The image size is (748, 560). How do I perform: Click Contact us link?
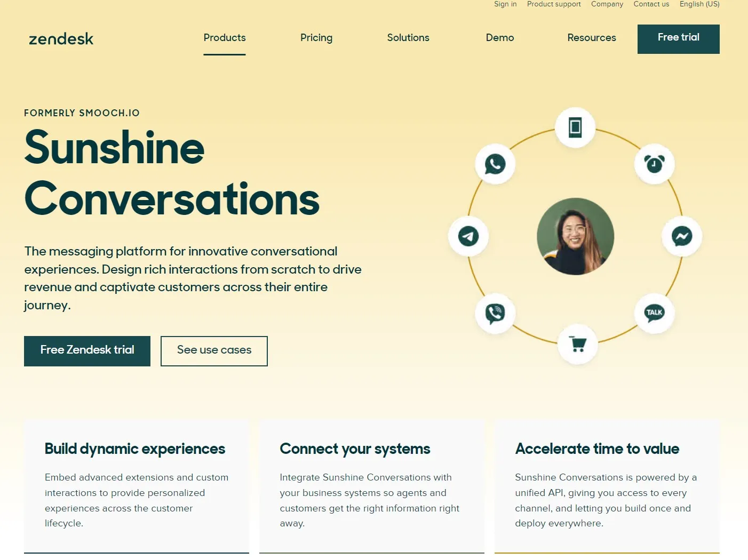(x=651, y=4)
